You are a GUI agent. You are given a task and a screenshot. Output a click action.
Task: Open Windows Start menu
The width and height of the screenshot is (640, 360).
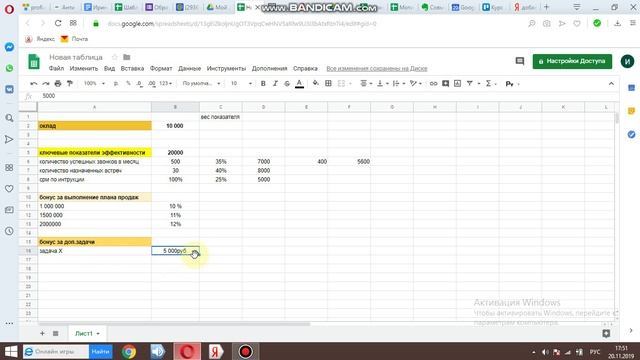click(11, 351)
